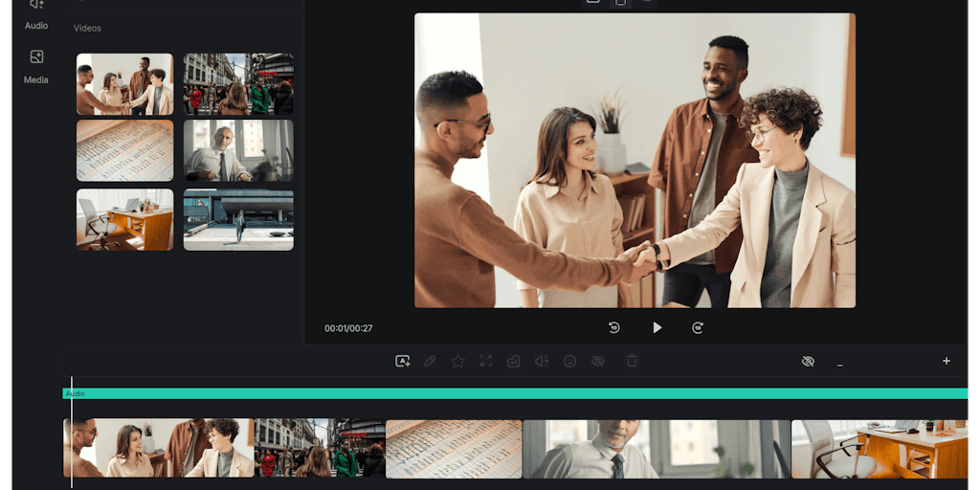Delete selected clip with the trash icon
The height and width of the screenshot is (490, 980).
632,361
